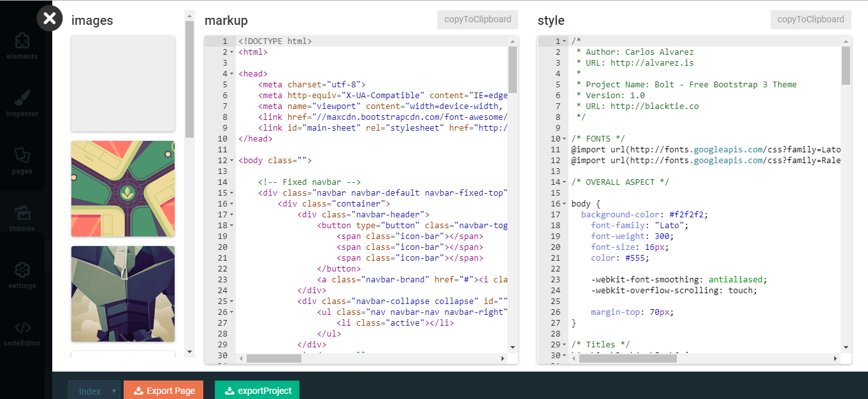
Task: Open the codeEditor icon in sidebar
Action: pyautogui.click(x=22, y=333)
